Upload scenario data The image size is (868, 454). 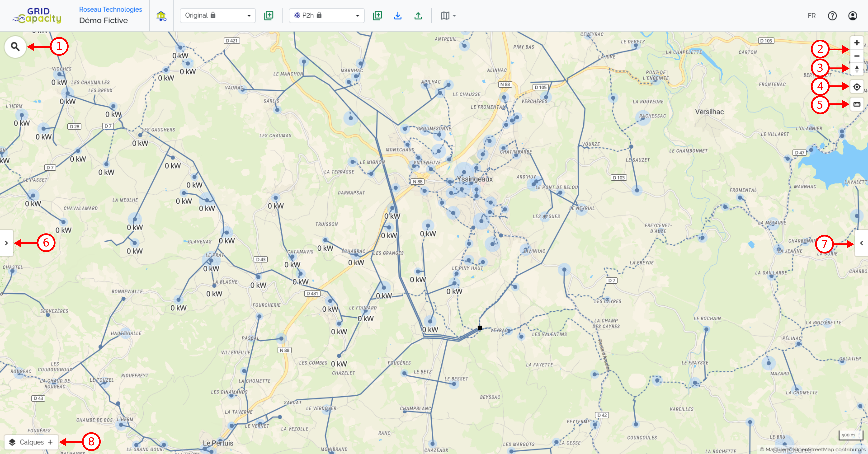418,15
